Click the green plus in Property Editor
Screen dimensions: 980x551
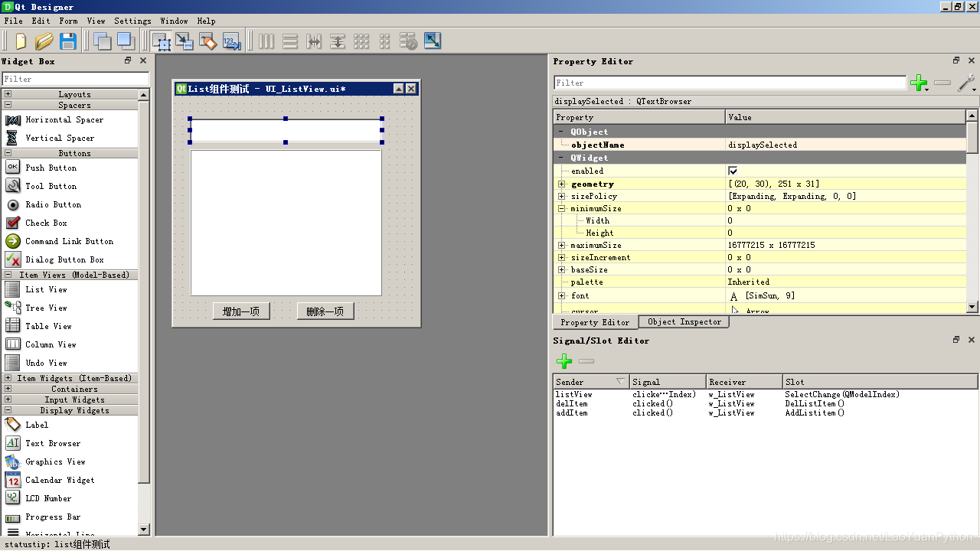pos(919,83)
